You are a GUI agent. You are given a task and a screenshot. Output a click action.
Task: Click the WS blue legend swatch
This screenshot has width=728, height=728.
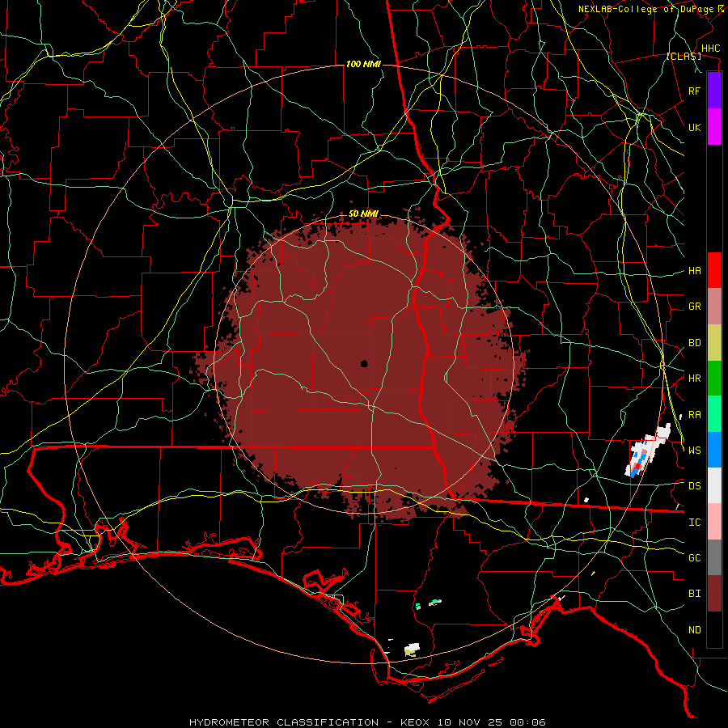tap(714, 450)
